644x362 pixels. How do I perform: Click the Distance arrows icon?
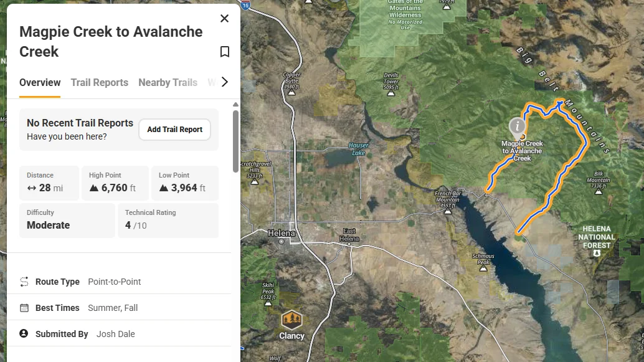[x=32, y=188]
